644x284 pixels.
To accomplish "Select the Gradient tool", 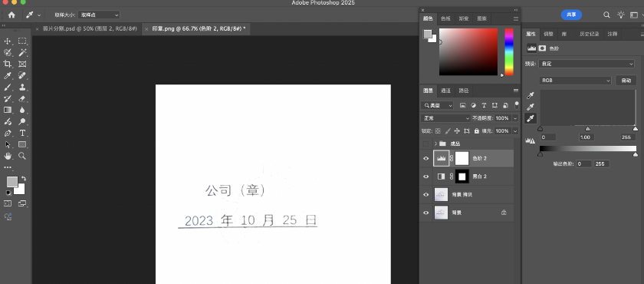I will pyautogui.click(x=8, y=111).
